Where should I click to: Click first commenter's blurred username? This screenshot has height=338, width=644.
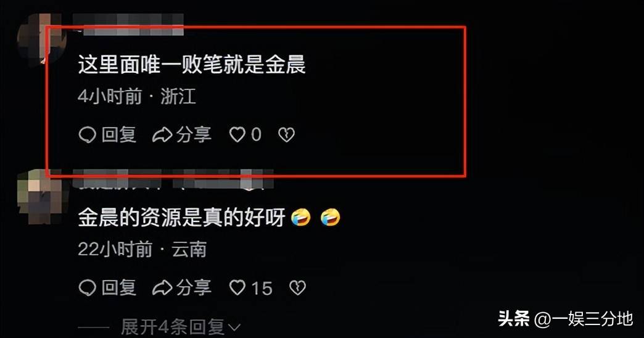point(128,23)
